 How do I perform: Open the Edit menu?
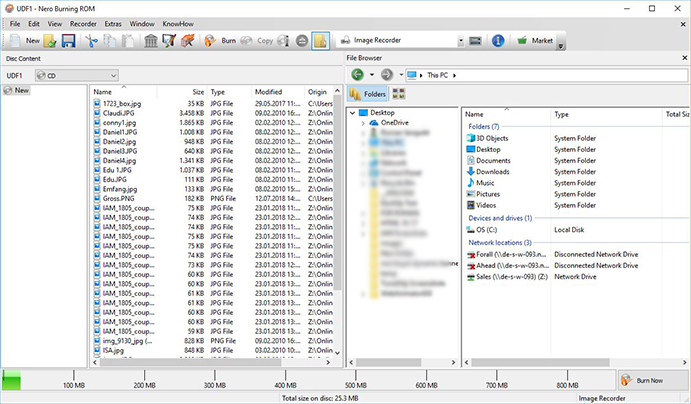tap(34, 24)
